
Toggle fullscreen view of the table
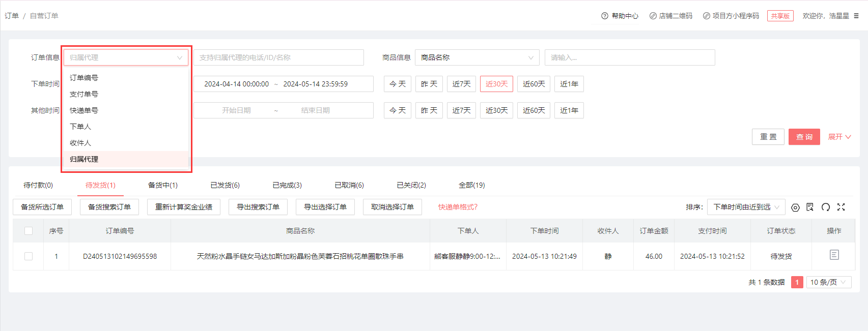841,207
